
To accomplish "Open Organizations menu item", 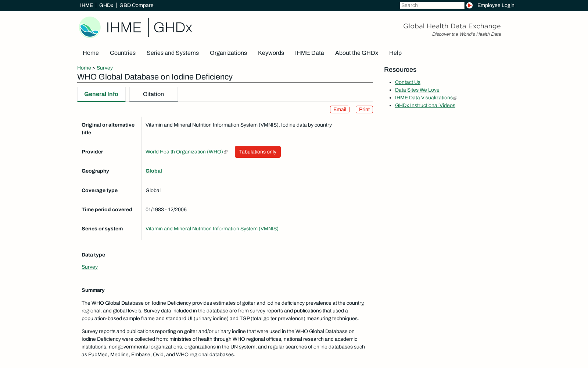I will coord(228,53).
